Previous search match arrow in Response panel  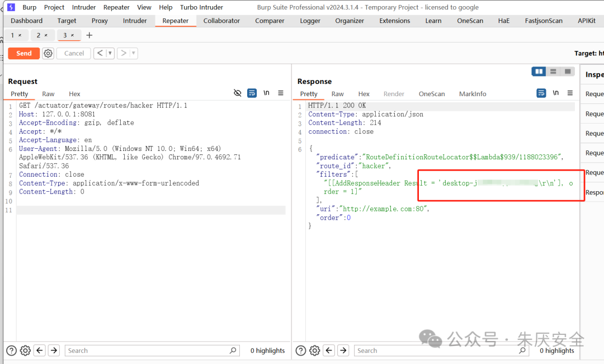[x=329, y=350]
